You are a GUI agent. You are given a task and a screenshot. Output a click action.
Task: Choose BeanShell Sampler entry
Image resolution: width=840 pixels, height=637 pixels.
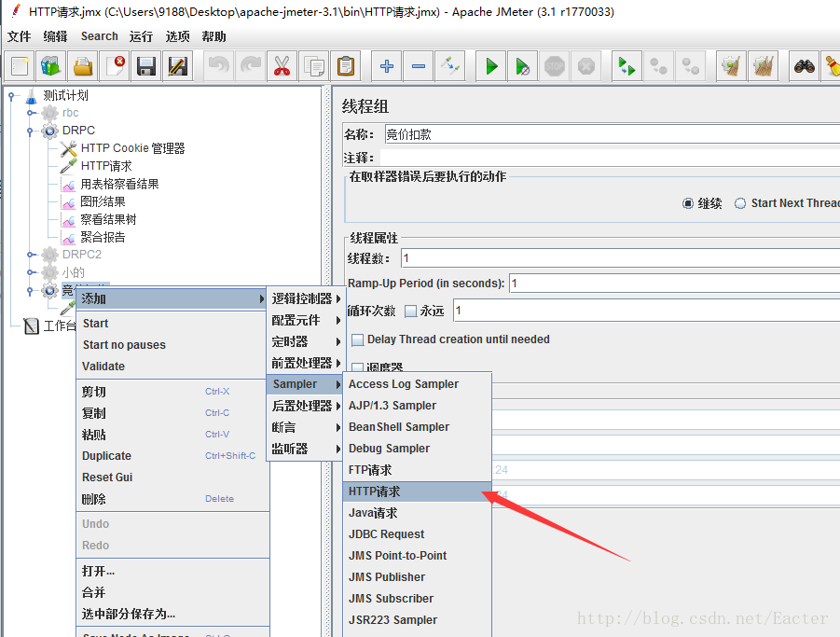click(x=418, y=427)
